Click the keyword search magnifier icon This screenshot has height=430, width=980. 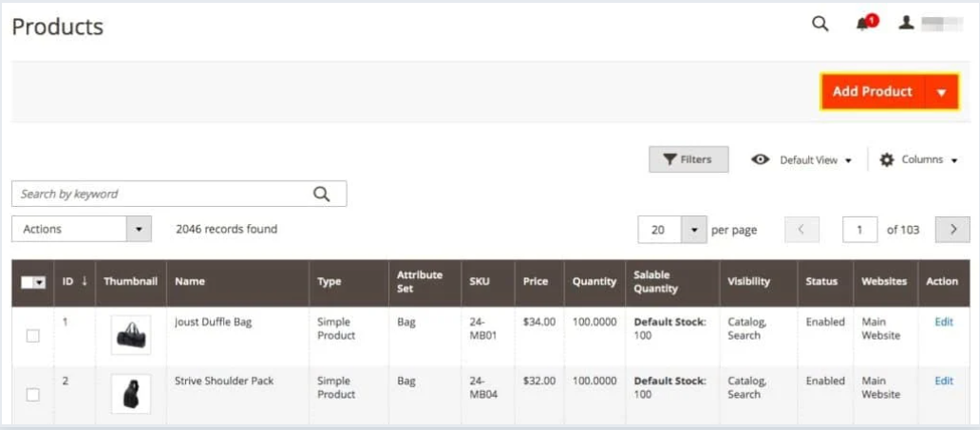322,194
